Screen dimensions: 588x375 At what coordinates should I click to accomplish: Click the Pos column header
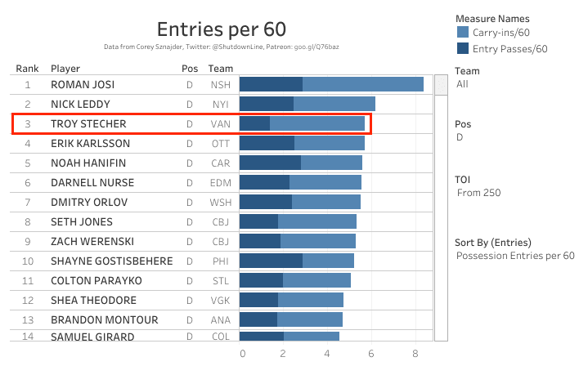pos(189,69)
